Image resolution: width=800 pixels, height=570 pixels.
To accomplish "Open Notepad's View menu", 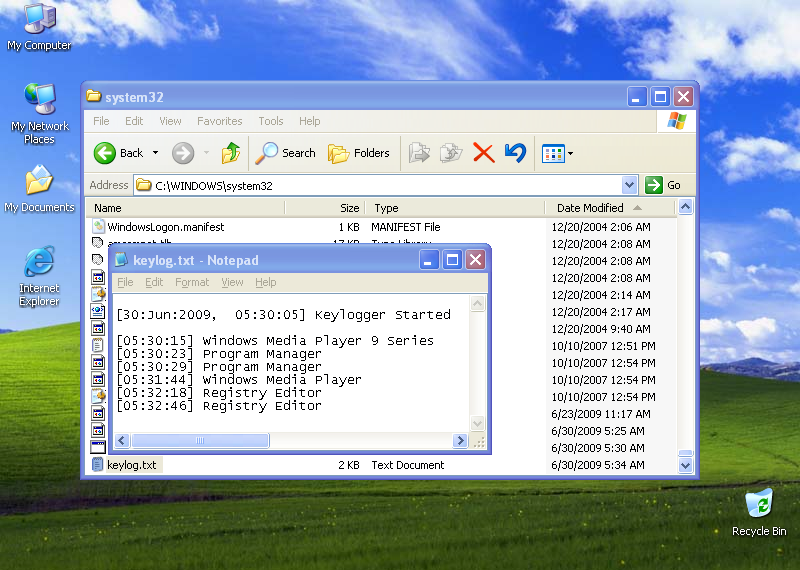I will [232, 282].
